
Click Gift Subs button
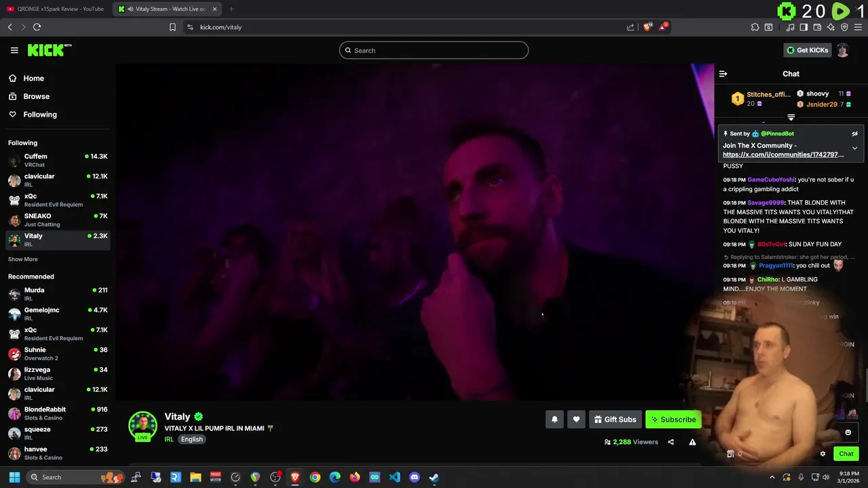click(615, 420)
